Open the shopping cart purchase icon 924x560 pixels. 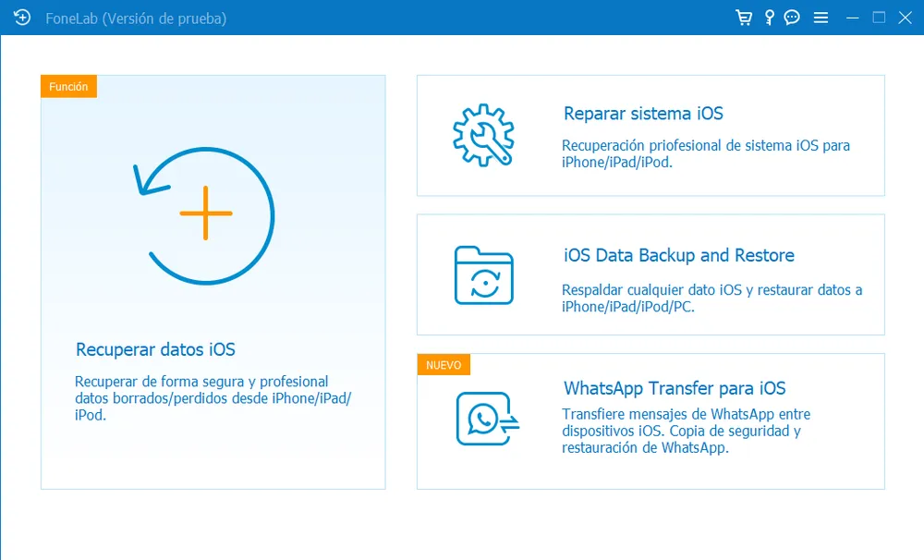pos(744,18)
